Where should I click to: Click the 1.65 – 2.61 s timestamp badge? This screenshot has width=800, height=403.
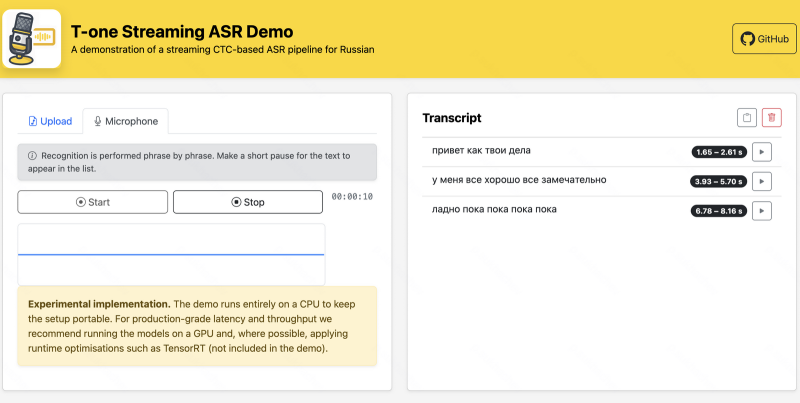tap(717, 152)
